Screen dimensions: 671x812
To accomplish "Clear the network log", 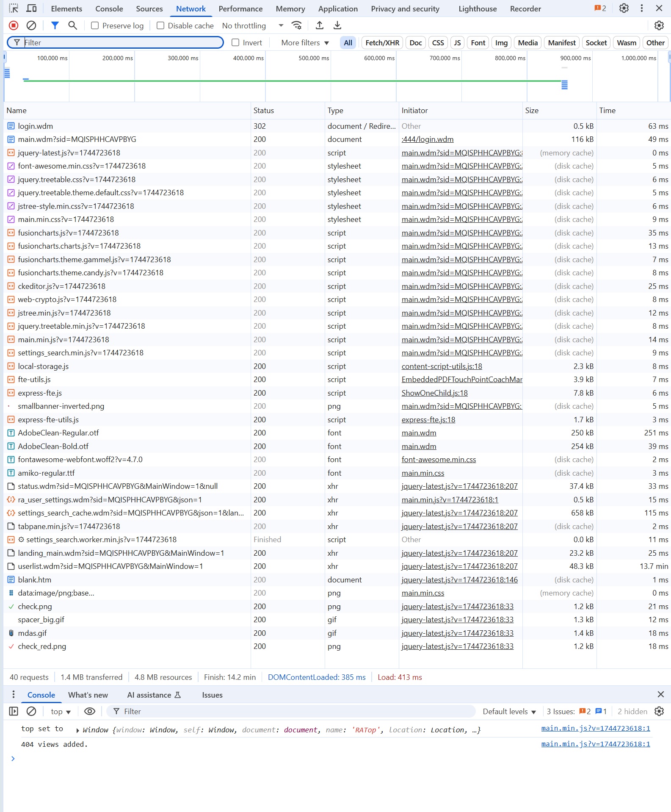I will point(31,25).
